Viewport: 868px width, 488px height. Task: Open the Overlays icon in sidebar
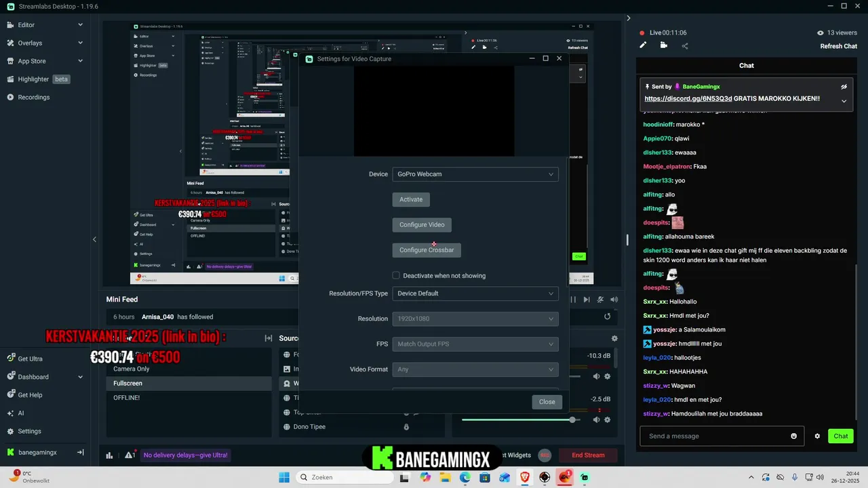coord(11,43)
